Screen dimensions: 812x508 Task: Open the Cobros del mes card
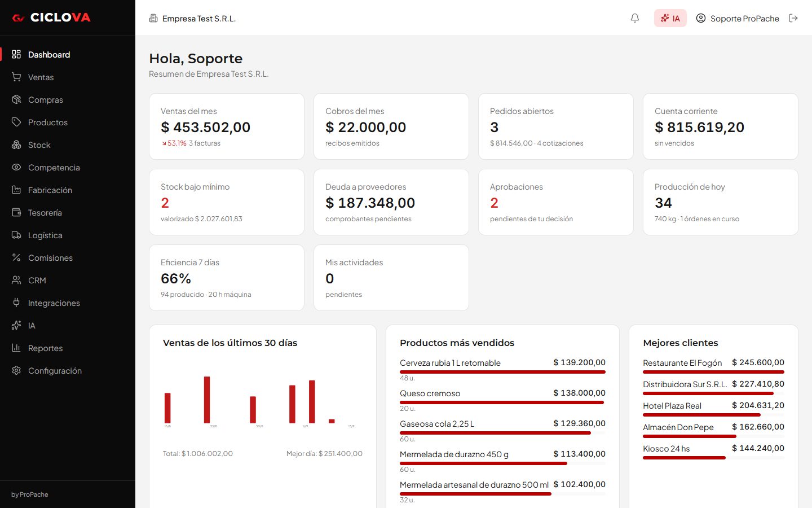point(391,126)
